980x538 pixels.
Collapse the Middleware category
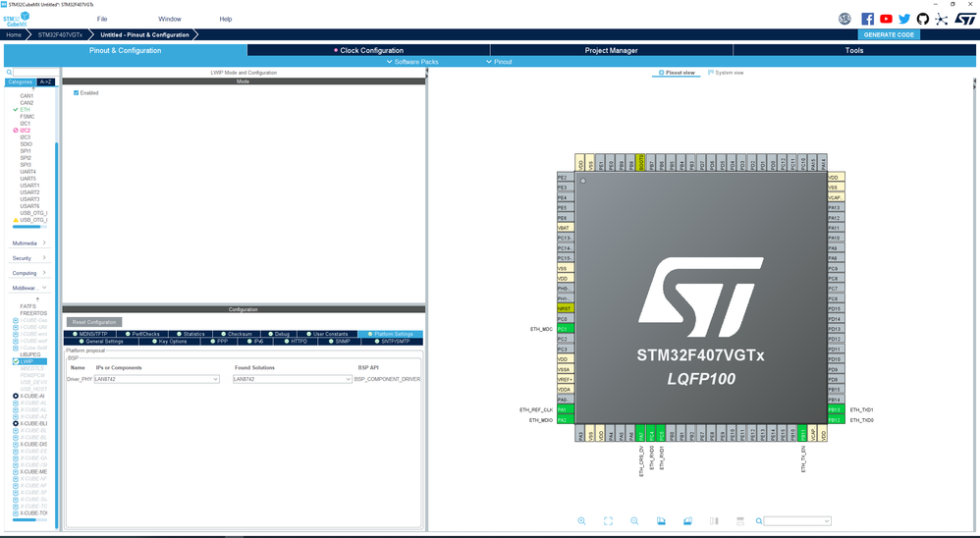(x=28, y=288)
